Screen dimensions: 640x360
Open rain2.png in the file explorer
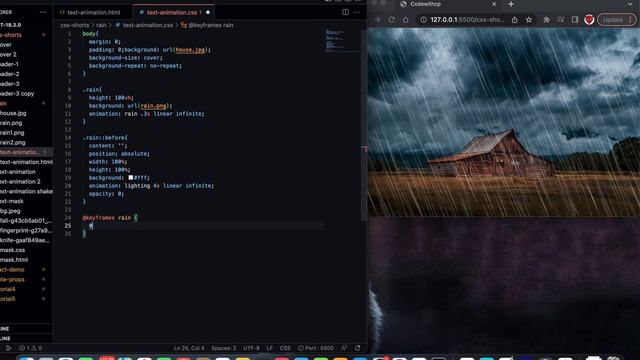(13, 142)
